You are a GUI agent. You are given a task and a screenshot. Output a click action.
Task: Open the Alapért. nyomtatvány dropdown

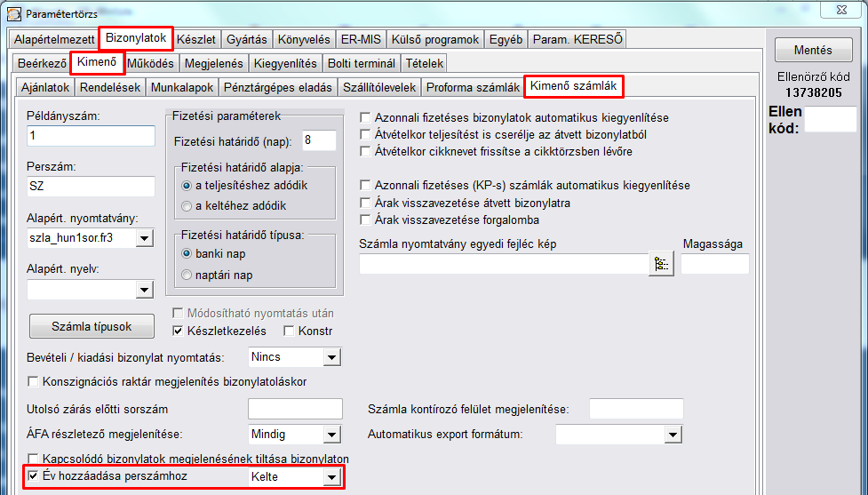click(145, 239)
